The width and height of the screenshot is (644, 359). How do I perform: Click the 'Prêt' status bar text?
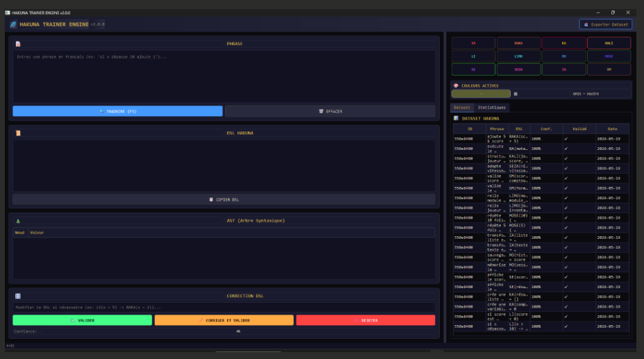tap(10, 346)
